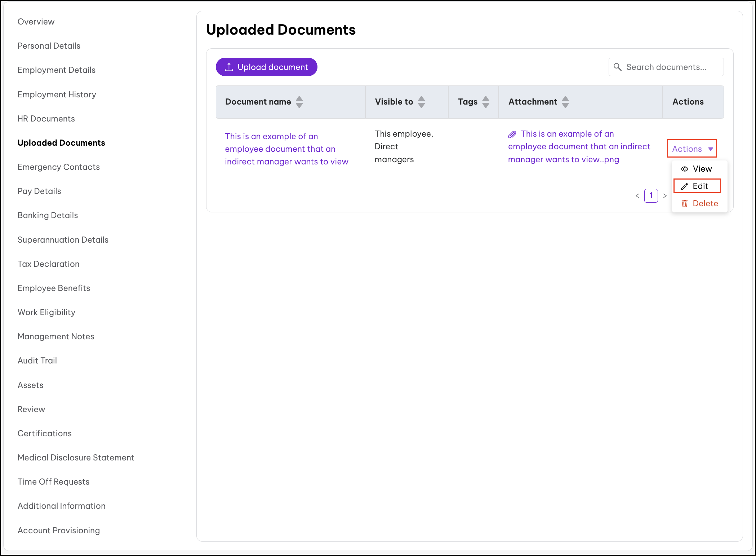756x556 pixels.
Task: Click the trash icon beside Delete
Action: [x=684, y=204]
